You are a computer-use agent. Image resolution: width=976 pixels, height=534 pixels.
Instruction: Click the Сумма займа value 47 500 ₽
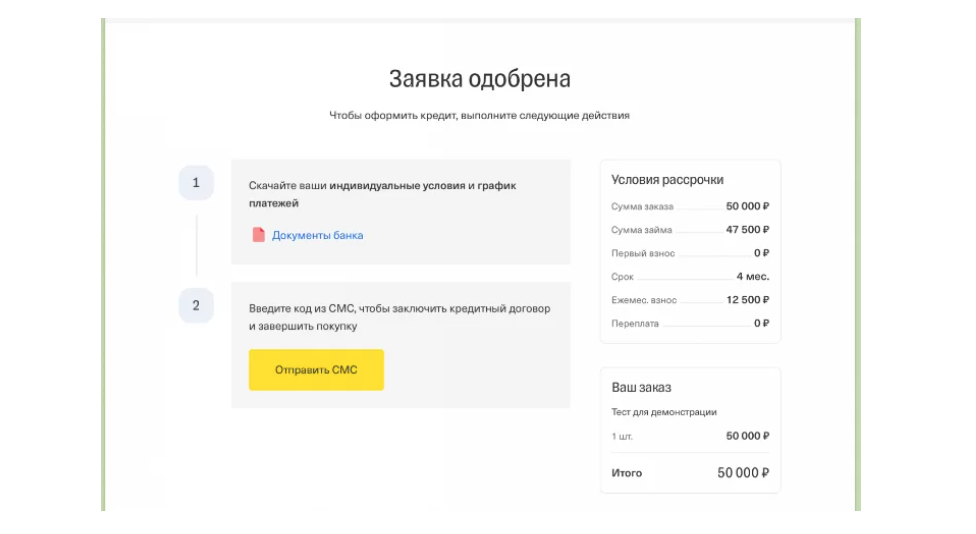point(748,230)
